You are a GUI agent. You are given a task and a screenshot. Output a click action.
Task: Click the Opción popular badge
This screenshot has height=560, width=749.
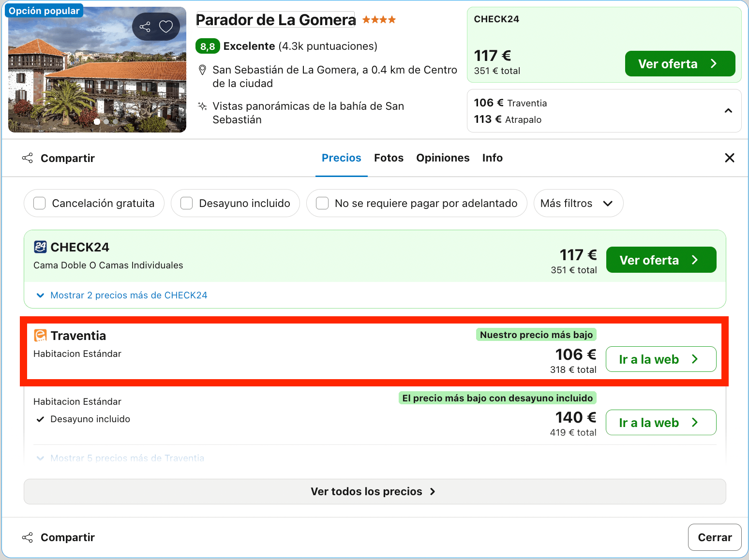pos(44,11)
